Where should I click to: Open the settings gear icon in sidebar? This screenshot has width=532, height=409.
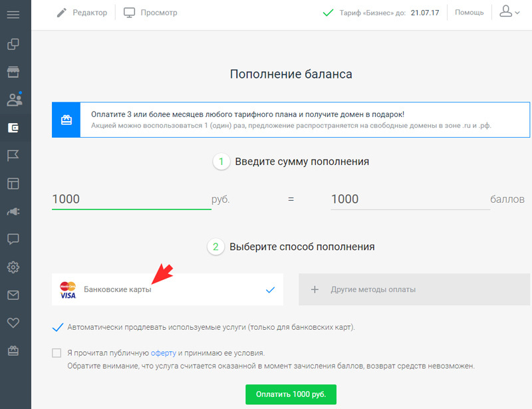click(x=13, y=267)
